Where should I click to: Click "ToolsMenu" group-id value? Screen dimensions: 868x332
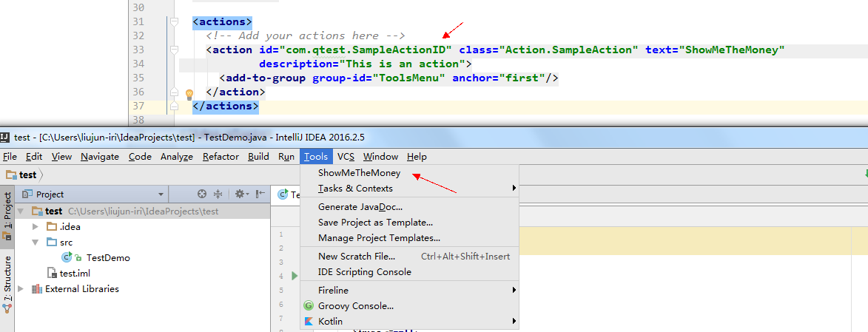408,78
